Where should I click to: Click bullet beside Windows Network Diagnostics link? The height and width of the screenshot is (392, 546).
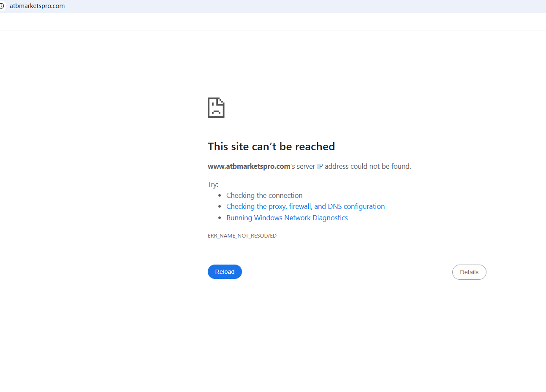(220, 218)
